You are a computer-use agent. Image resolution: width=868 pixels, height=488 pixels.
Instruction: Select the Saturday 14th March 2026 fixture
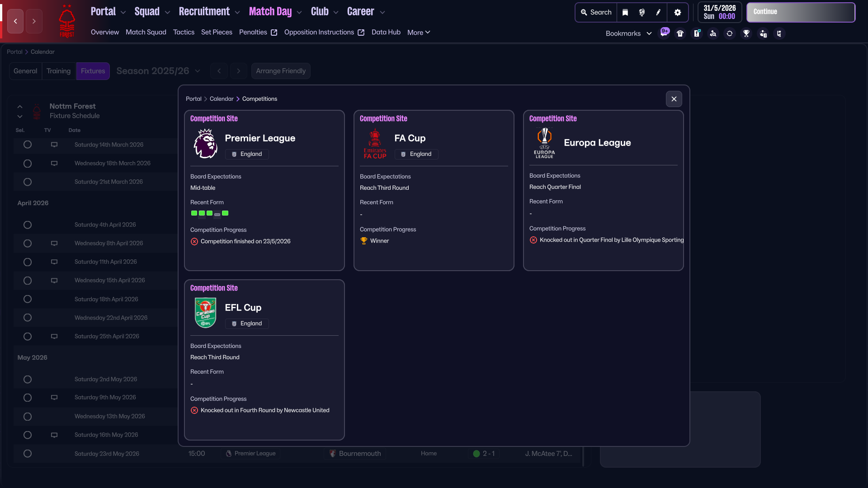click(28, 145)
